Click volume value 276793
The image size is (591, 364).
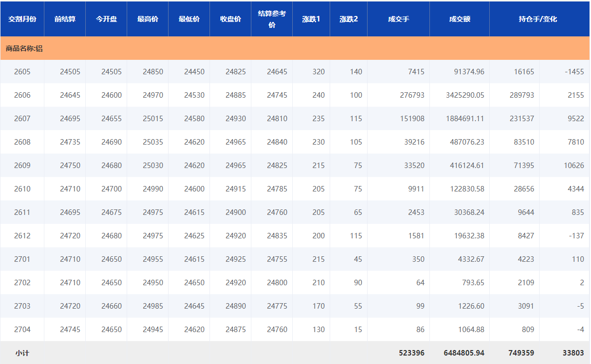click(412, 95)
